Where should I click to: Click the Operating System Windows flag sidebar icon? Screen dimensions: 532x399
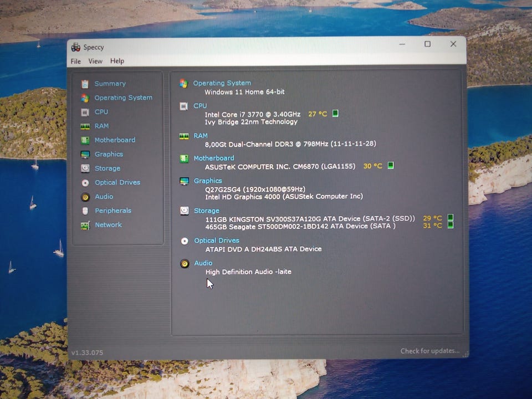tap(85, 98)
